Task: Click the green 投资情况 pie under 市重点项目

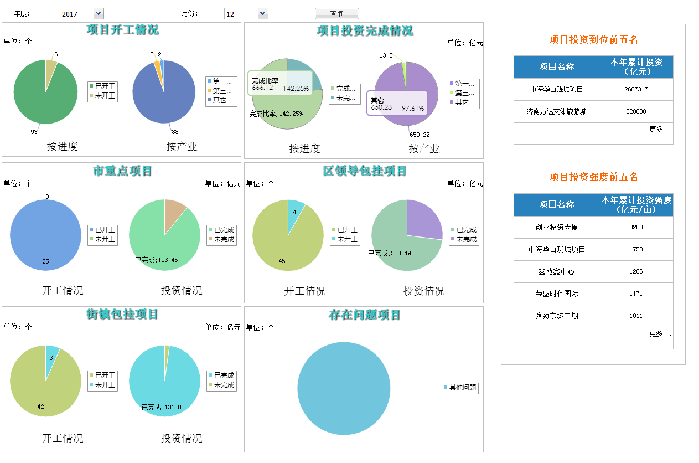Action: click(161, 236)
